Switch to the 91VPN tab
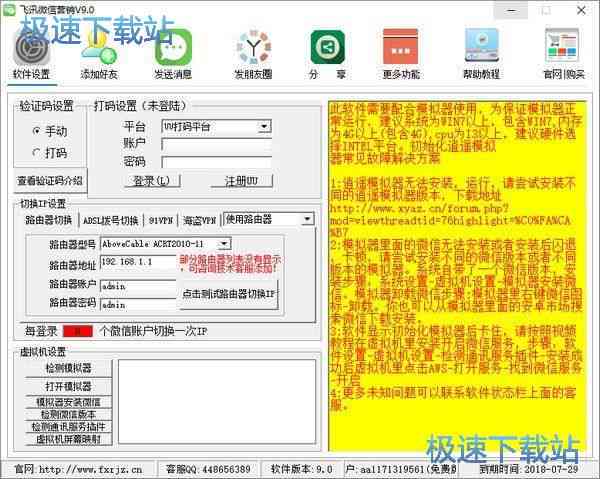600x479 pixels. point(161,220)
